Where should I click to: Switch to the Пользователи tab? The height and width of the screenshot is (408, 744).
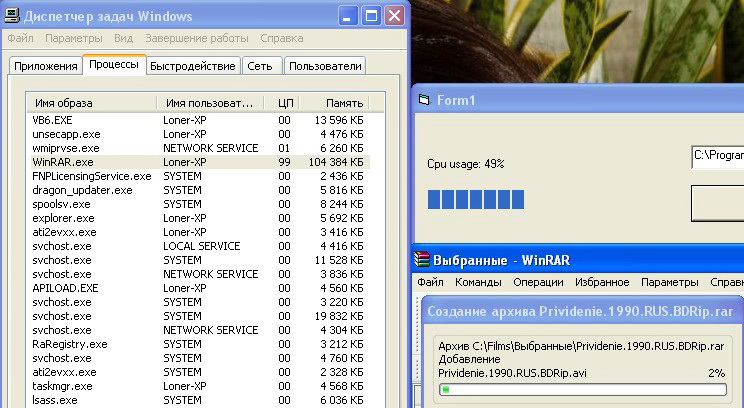tap(325, 66)
